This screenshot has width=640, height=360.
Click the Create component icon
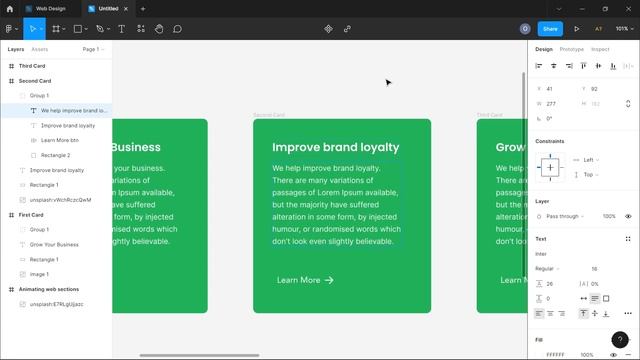coord(328,29)
